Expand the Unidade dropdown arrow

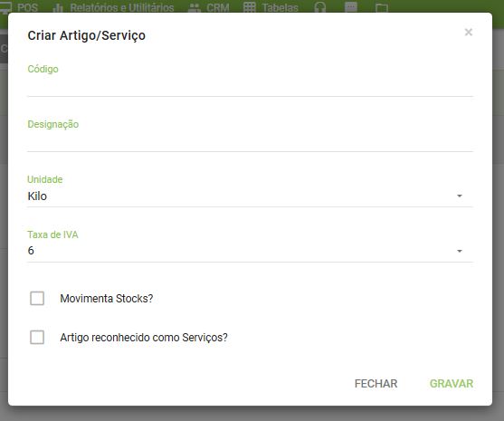(x=460, y=196)
